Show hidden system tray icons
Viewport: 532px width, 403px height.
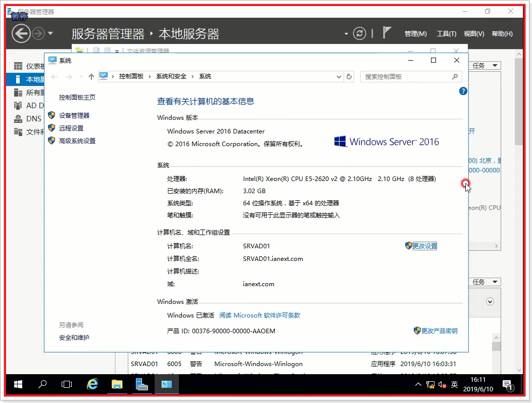tap(418, 384)
